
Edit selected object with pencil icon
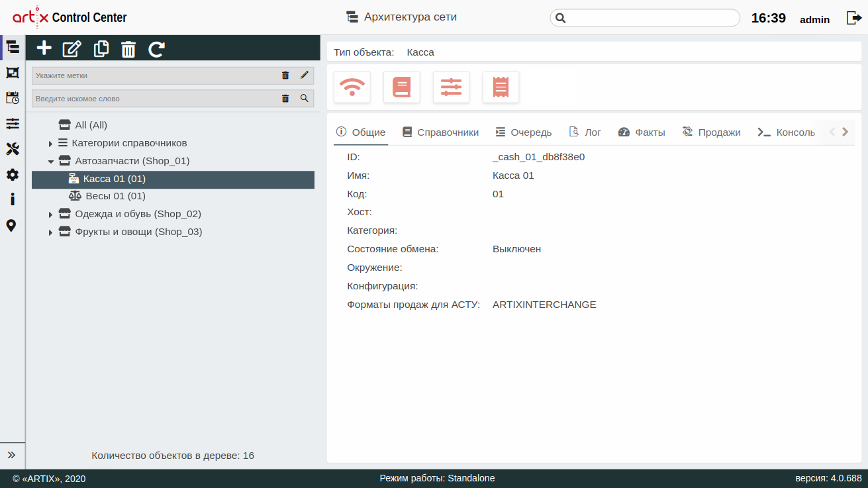pyautogui.click(x=72, y=48)
